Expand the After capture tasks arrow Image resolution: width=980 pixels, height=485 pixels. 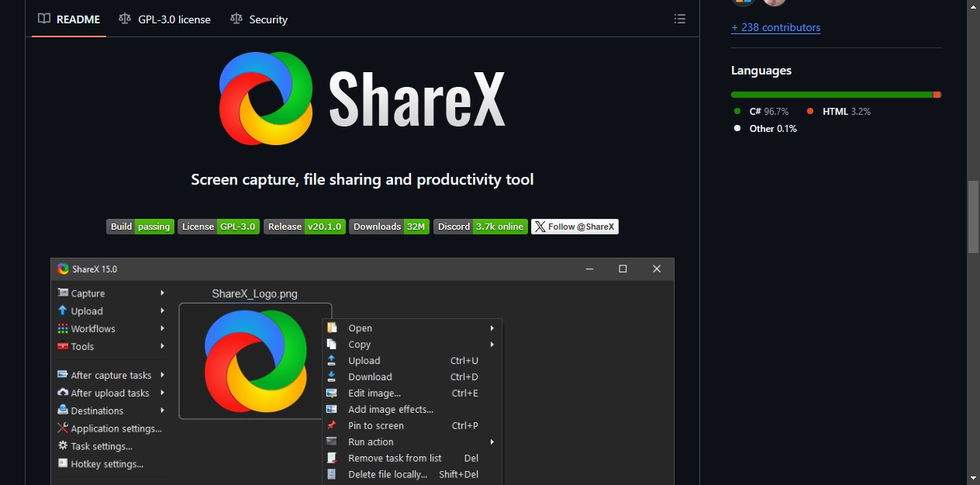click(x=162, y=375)
